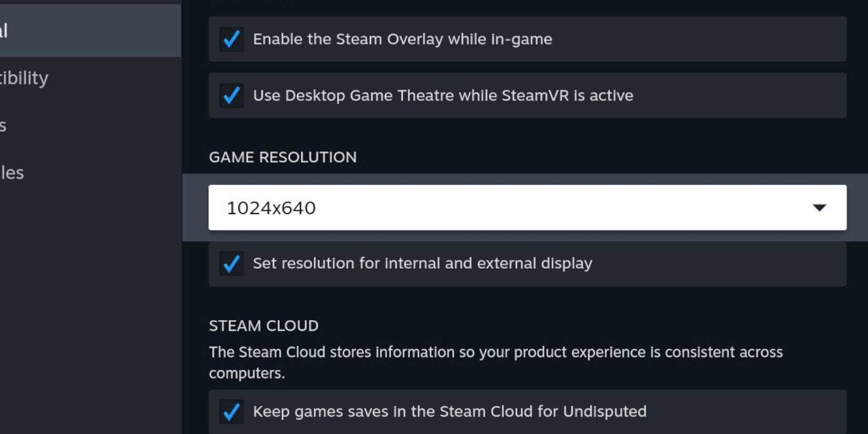The height and width of the screenshot is (434, 868).
Task: Toggle Desktop Game Theatre while SteamVR is active
Action: 231,96
